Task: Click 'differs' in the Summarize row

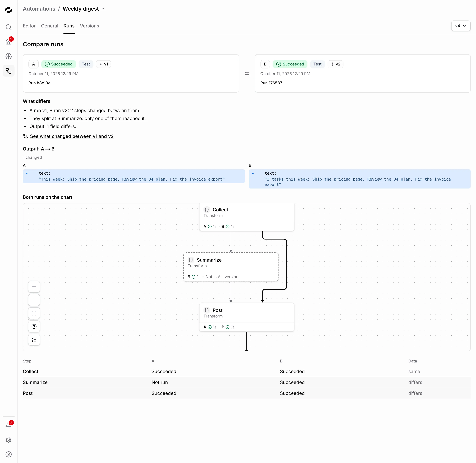Action: (x=415, y=382)
